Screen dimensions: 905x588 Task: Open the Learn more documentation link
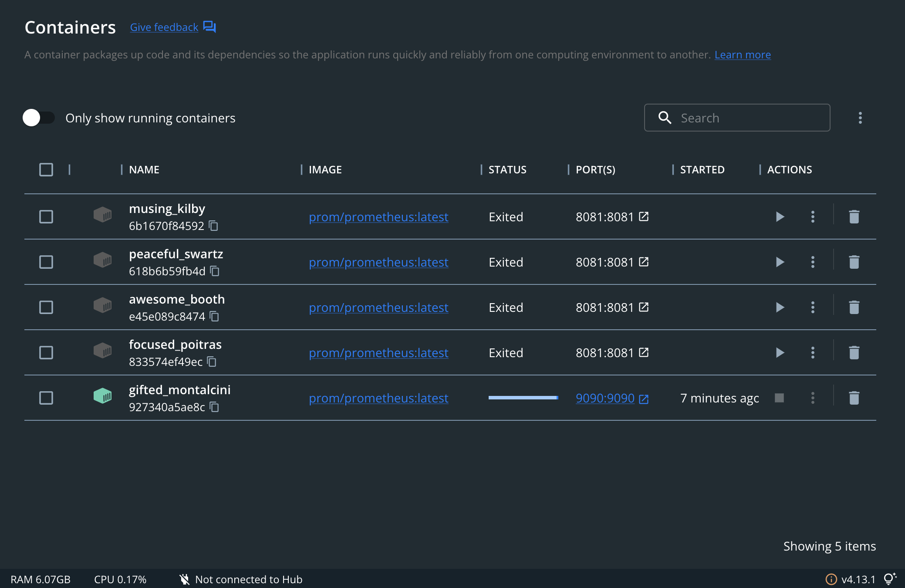click(x=742, y=54)
